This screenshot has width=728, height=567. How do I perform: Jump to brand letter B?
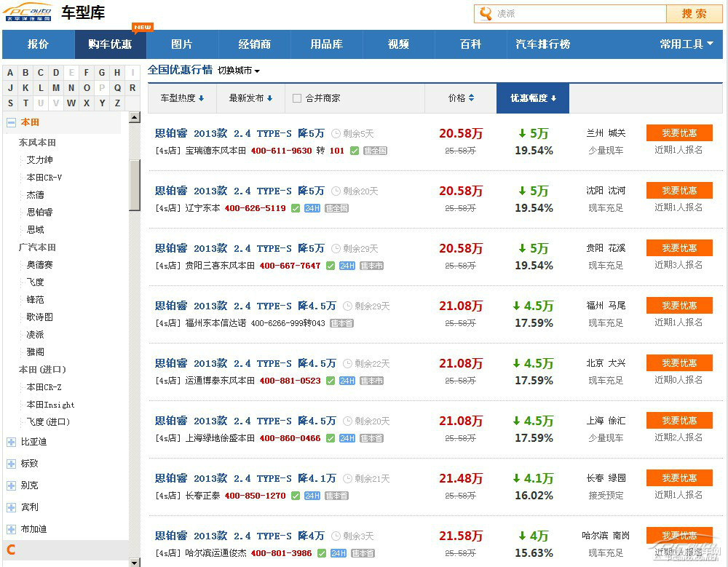click(25, 73)
